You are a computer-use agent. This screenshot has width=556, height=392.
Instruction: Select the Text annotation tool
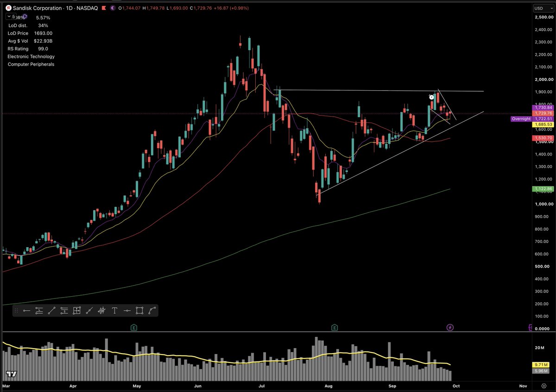click(x=114, y=311)
